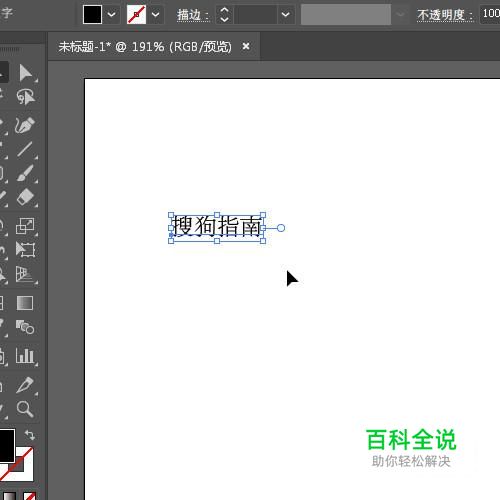Swap fill and stroke colors arrow
The height and width of the screenshot is (500, 500).
point(30,435)
